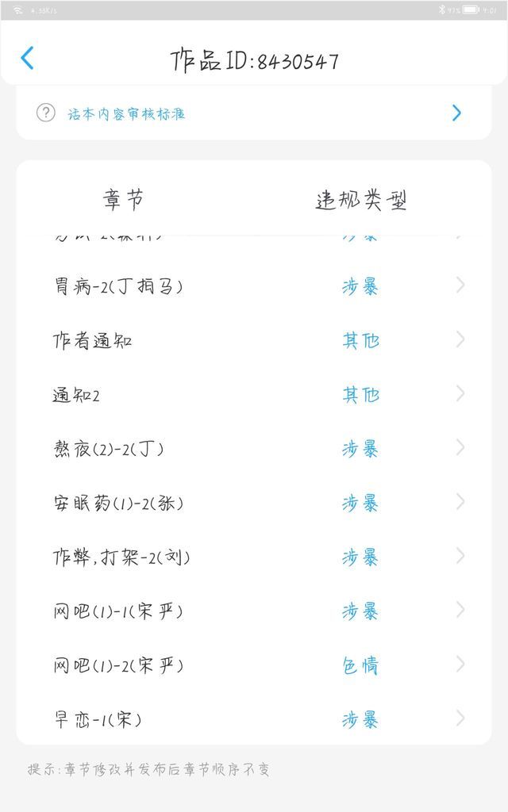Expand the 话本内容审核标准 chevron arrow
Screen dimensions: 508x812
point(456,113)
